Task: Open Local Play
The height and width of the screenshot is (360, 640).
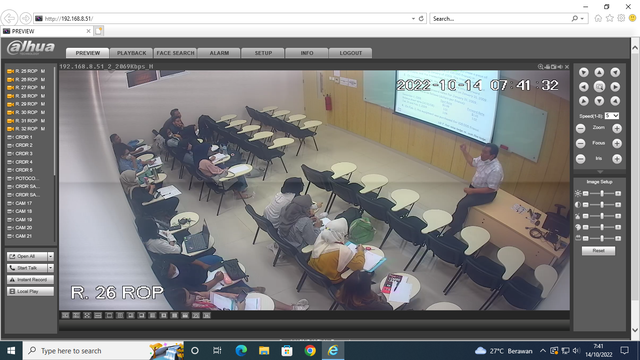Action: click(x=30, y=291)
